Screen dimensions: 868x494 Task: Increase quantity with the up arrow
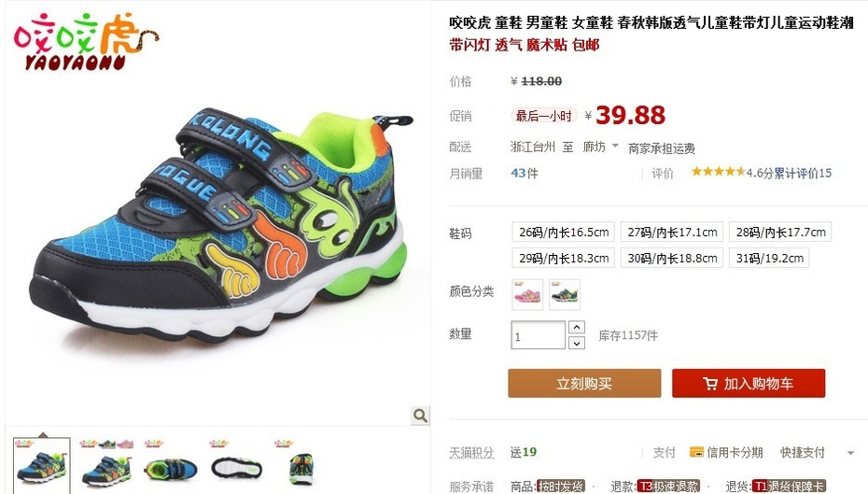[577, 327]
